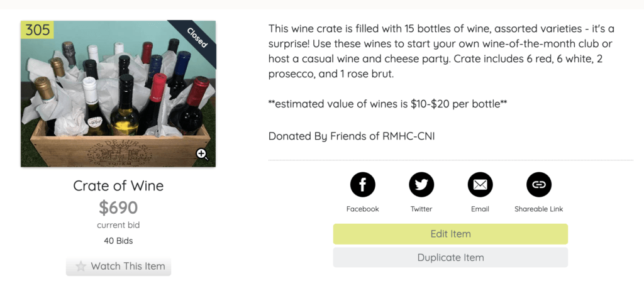Click the Crate of Wine title

(118, 185)
